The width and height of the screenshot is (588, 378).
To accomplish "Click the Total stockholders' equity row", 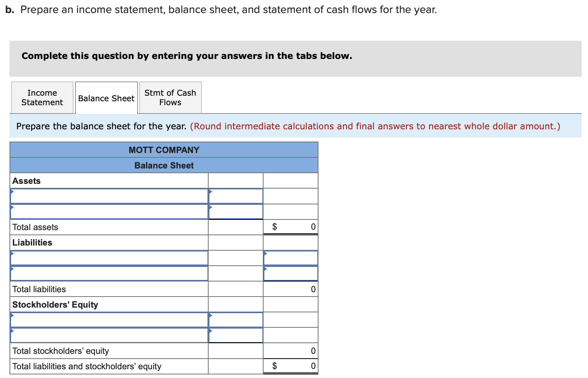I will click(x=290, y=350).
